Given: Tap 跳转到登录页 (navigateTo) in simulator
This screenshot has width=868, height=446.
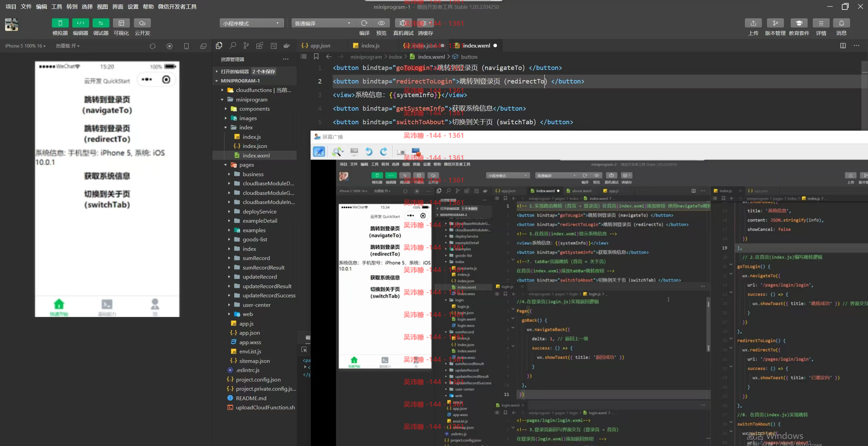Looking at the screenshot, I should (107, 105).
